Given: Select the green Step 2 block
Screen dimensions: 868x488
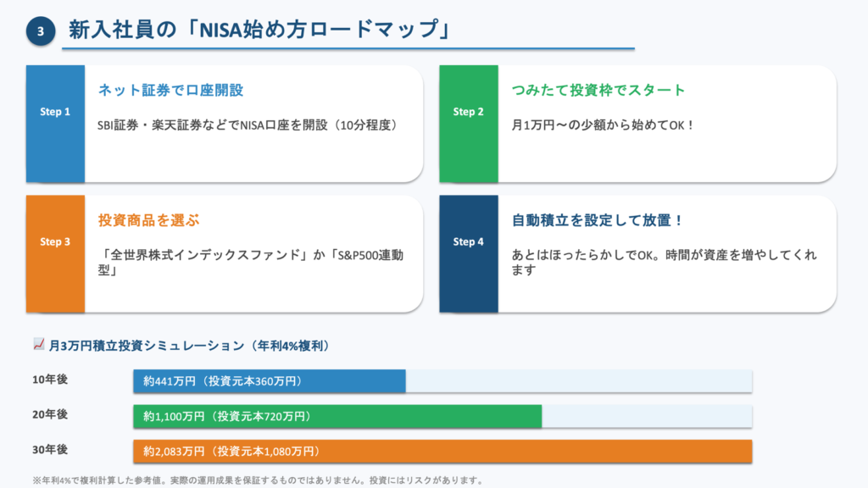Looking at the screenshot, I should pos(469,124).
